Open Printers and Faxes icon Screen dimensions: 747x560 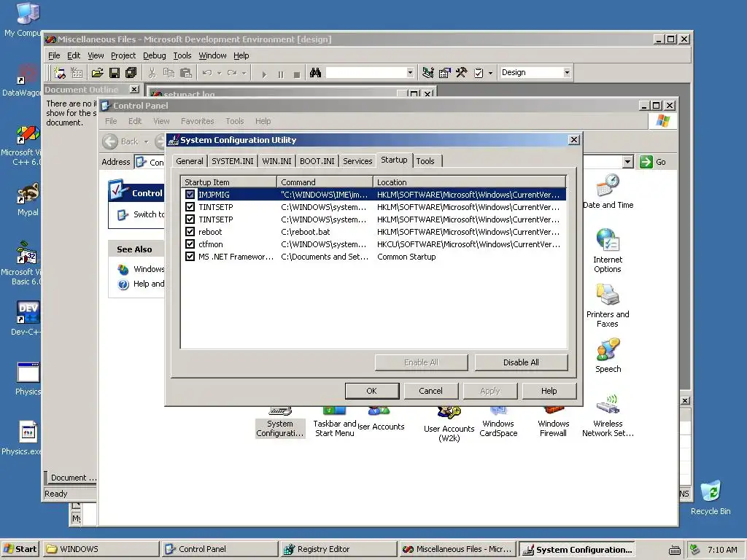pyautogui.click(x=608, y=305)
